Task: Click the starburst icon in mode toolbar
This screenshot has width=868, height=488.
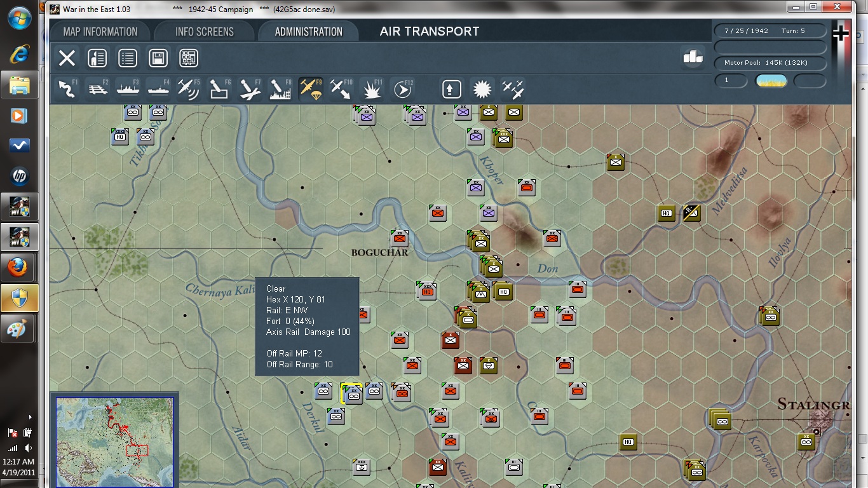Action: (482, 89)
